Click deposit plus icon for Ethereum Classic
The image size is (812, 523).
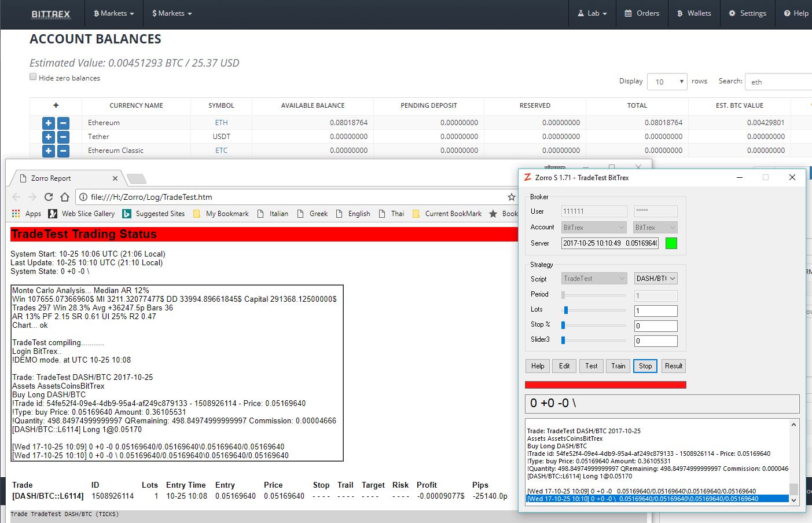pyautogui.click(x=49, y=151)
